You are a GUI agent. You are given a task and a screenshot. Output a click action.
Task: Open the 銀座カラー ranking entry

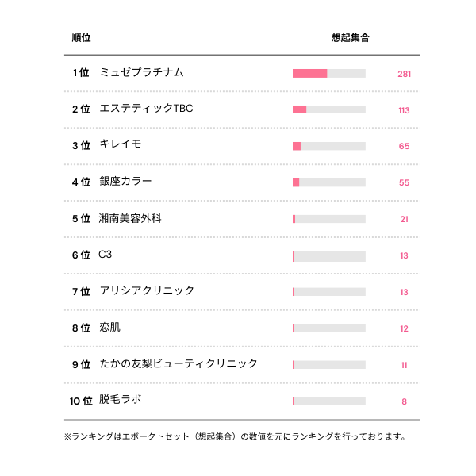[125, 182]
